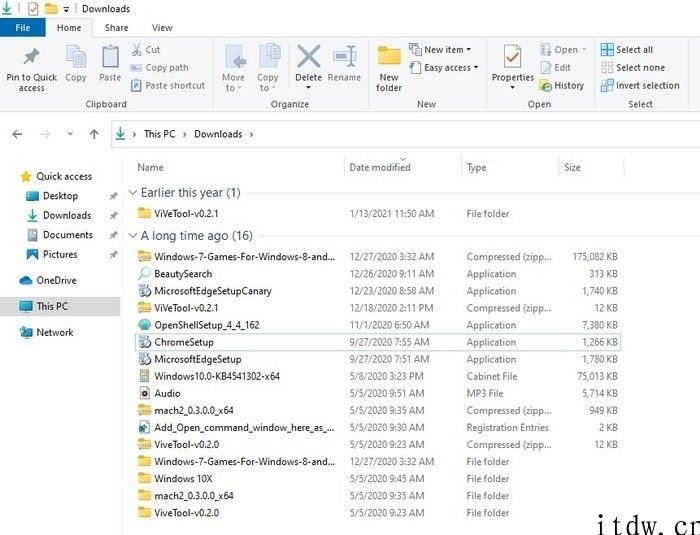Open the Copy to menu
This screenshot has width=700, height=535.
(268, 68)
